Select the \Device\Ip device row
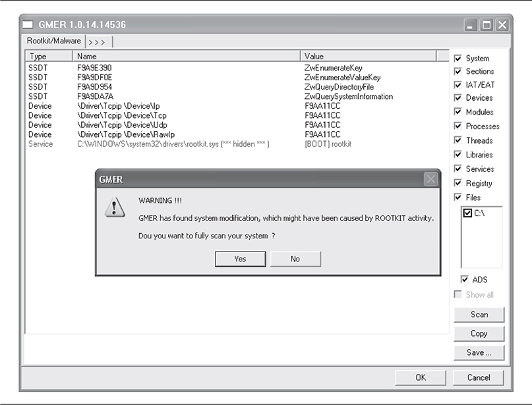The height and width of the screenshot is (405, 532). coord(237,106)
